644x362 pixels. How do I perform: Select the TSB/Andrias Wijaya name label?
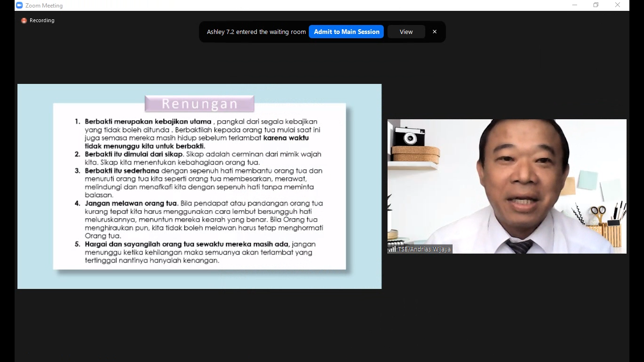(x=424, y=249)
